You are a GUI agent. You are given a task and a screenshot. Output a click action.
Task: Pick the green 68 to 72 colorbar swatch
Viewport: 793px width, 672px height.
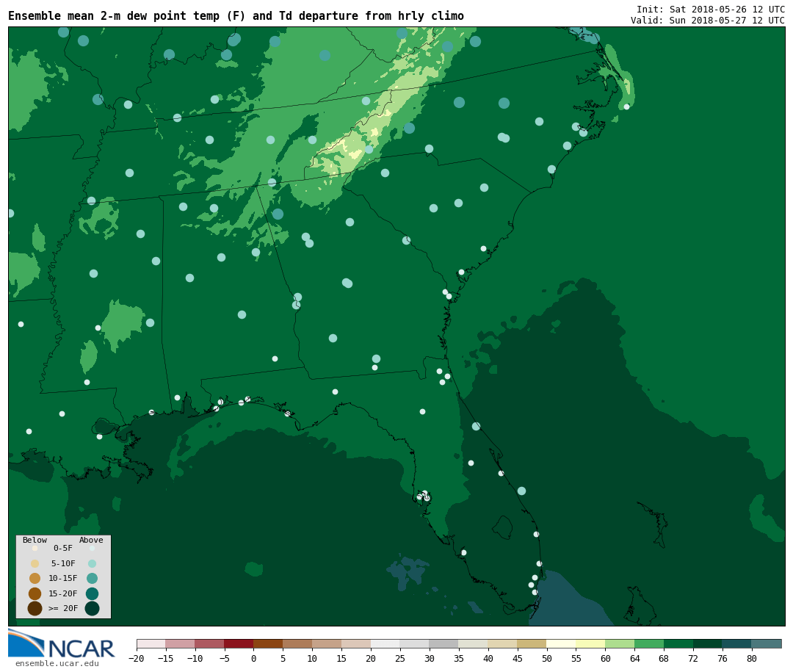[x=679, y=643]
